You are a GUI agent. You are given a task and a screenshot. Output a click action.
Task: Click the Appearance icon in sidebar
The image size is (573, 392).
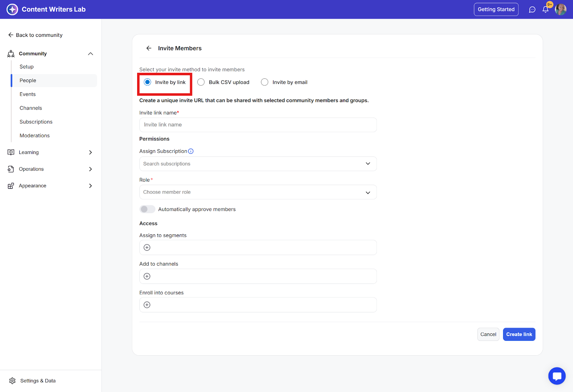(11, 186)
